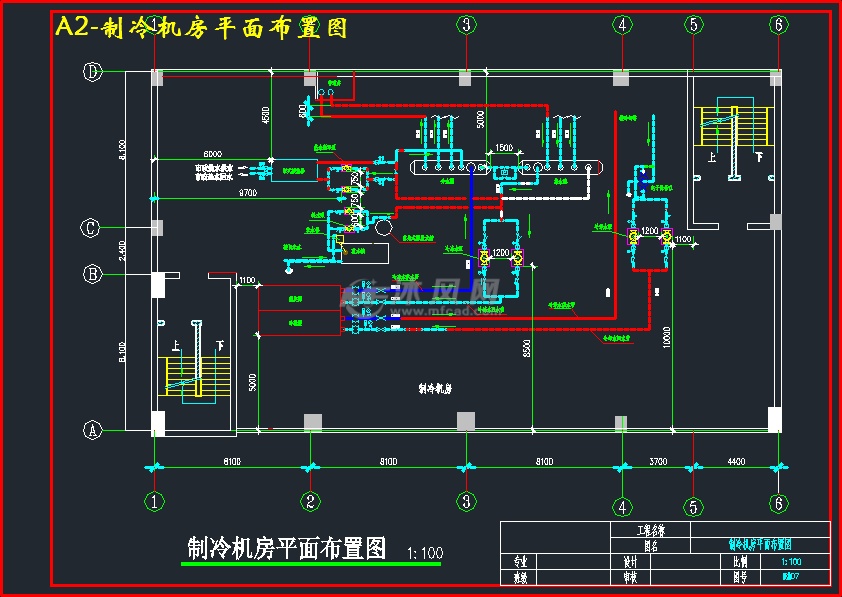Select the cyan 1:100 value in the title block
The width and height of the screenshot is (842, 597).
[x=792, y=562]
